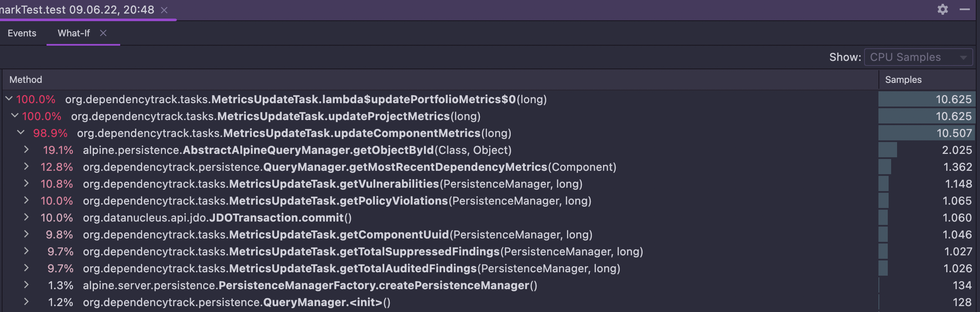Select the getTotalAuditedFindings method row
980x312 pixels.
[x=351, y=268]
